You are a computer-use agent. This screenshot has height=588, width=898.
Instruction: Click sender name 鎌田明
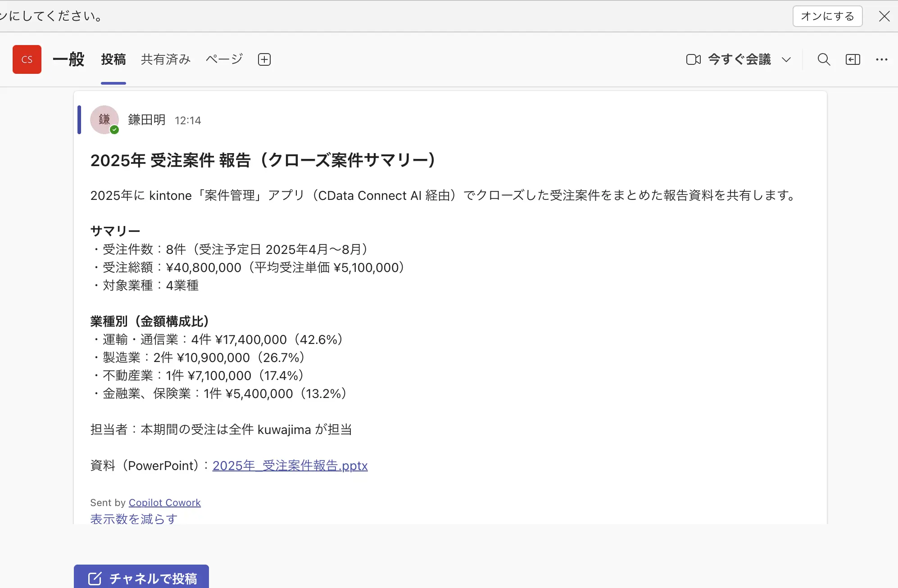(147, 120)
